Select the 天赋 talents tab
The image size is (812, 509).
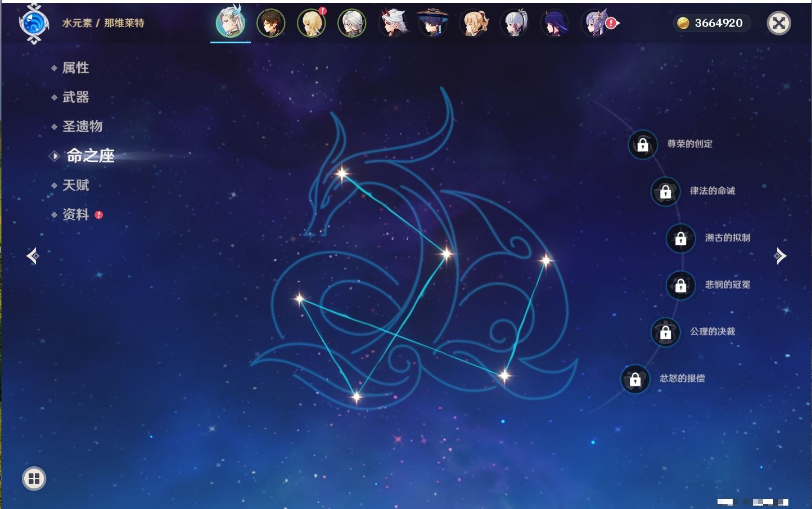pos(75,185)
